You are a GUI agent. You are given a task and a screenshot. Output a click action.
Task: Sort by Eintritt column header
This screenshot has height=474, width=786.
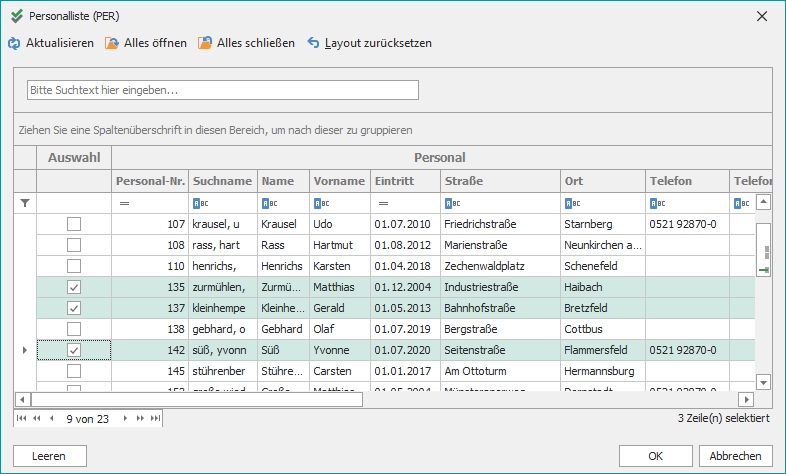click(x=406, y=181)
